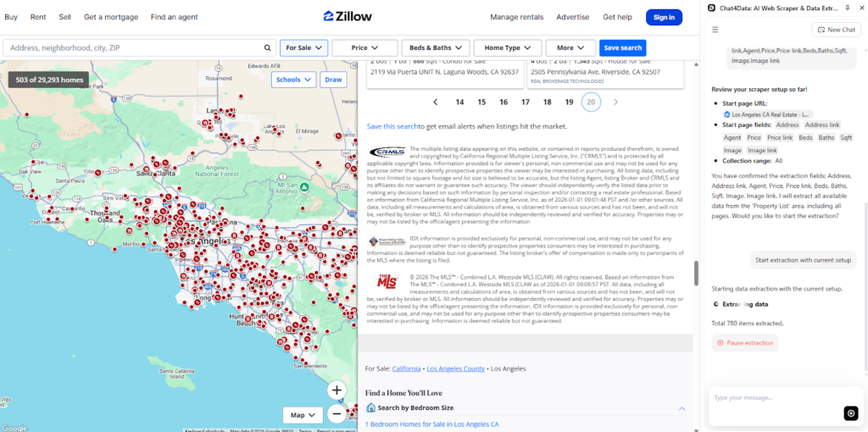The image size is (868, 432).
Task: Pause the data extraction
Action: (744, 342)
